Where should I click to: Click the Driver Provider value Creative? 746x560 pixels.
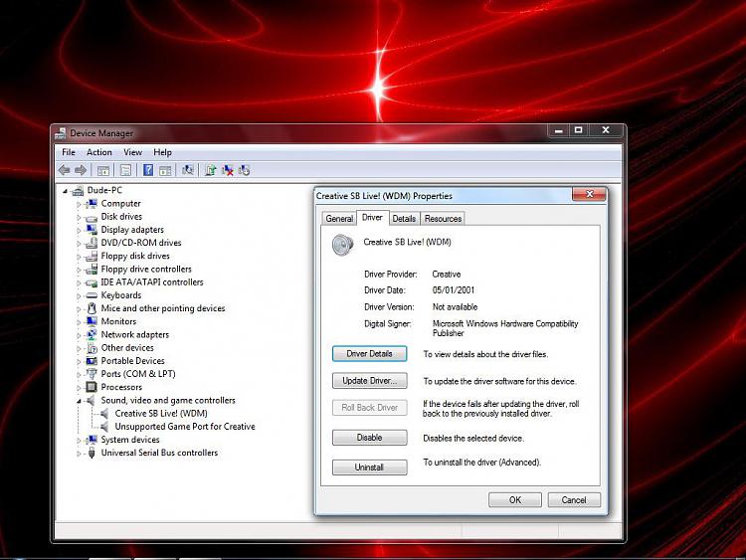[447, 275]
